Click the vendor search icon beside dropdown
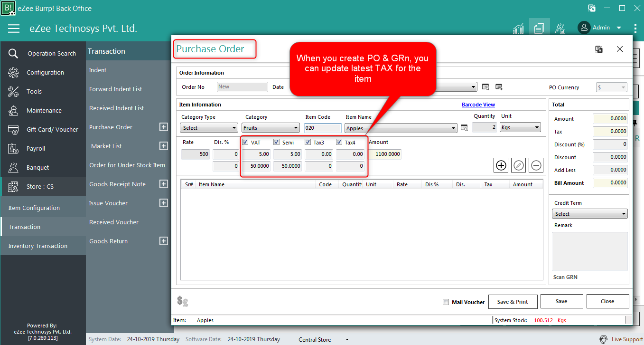This screenshot has height=345, width=644. [485, 87]
